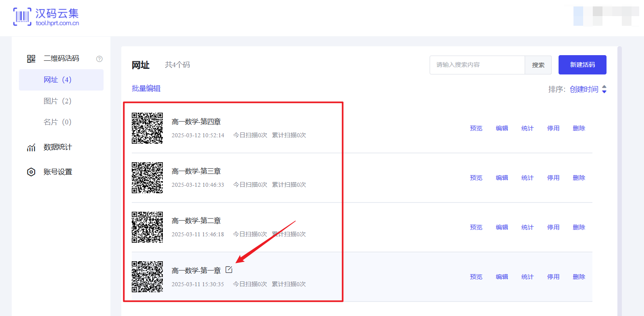Viewport: 644px width, 316px height.
Task: Open the QR thumbnail for 高一数学-第三章
Action: pyautogui.click(x=147, y=178)
